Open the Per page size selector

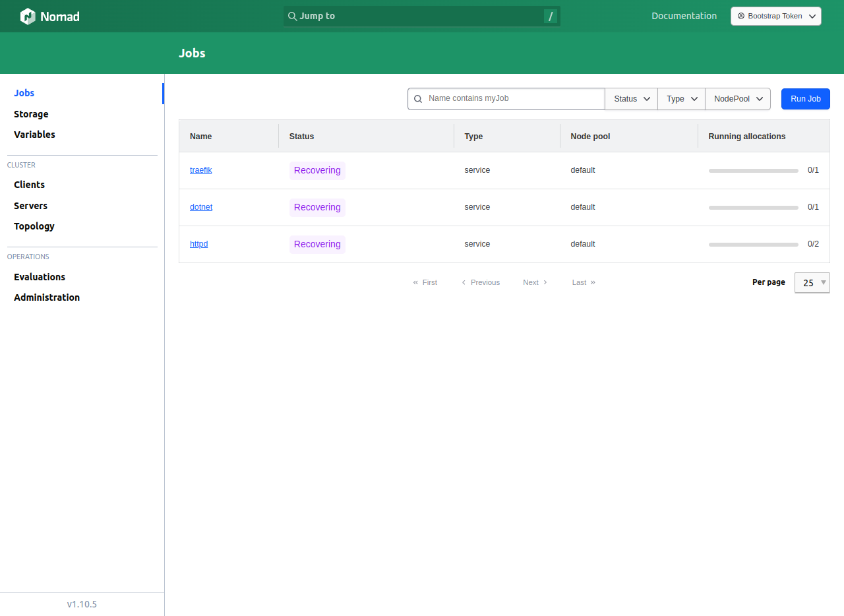pyautogui.click(x=812, y=283)
